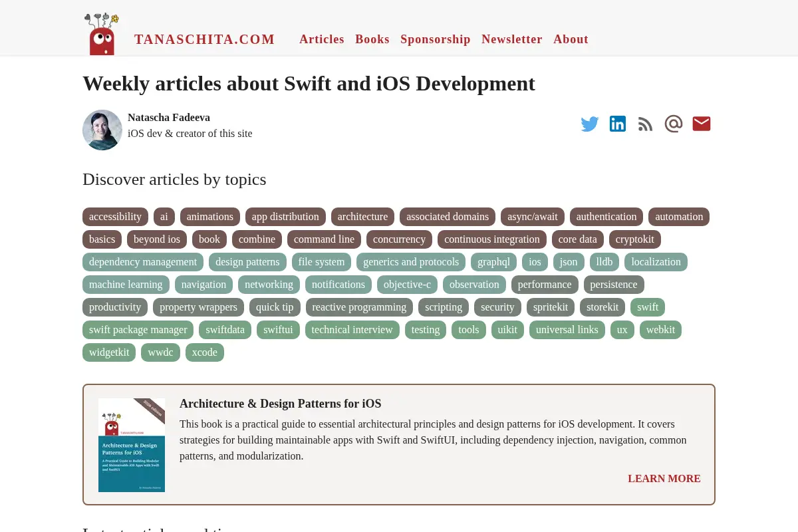798x532 pixels.
Task: Select the storekit tag
Action: 602,307
